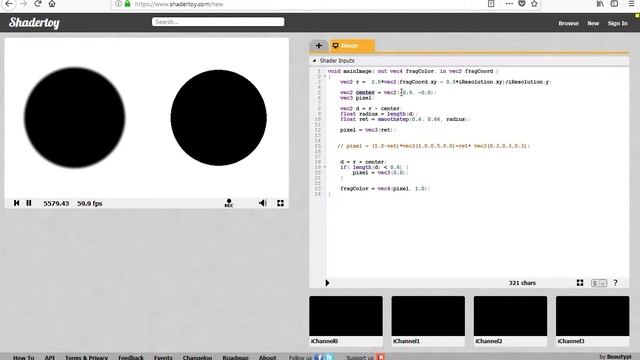
Task: Open Firefox library icon
Action: coord(600,4)
